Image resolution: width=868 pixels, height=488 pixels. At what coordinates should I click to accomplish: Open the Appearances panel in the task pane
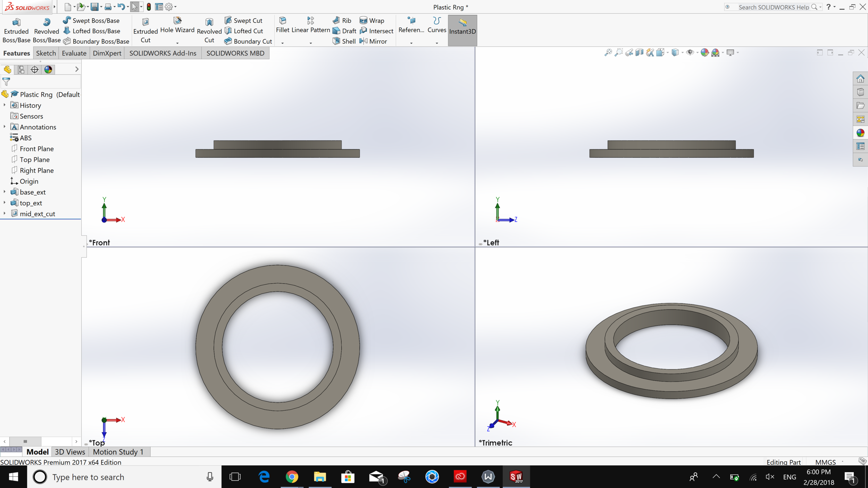pos(860,133)
